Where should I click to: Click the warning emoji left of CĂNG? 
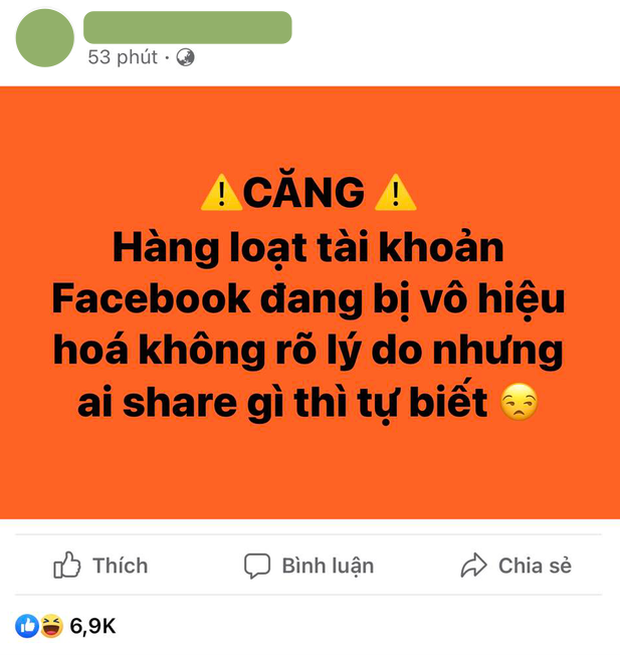point(222,193)
